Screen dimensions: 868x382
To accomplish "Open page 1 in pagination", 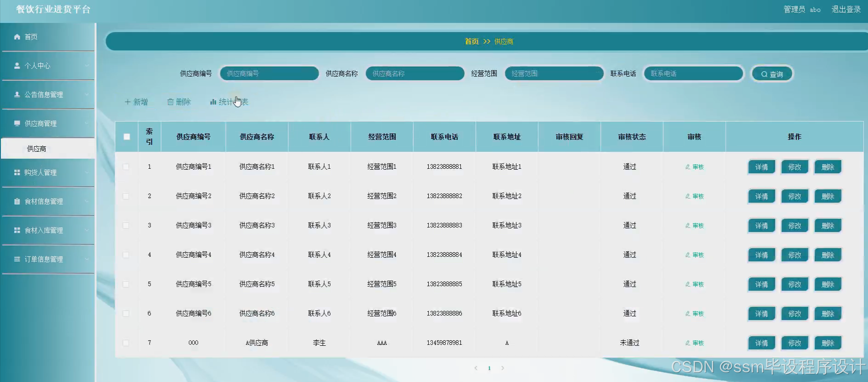I will pos(489,368).
